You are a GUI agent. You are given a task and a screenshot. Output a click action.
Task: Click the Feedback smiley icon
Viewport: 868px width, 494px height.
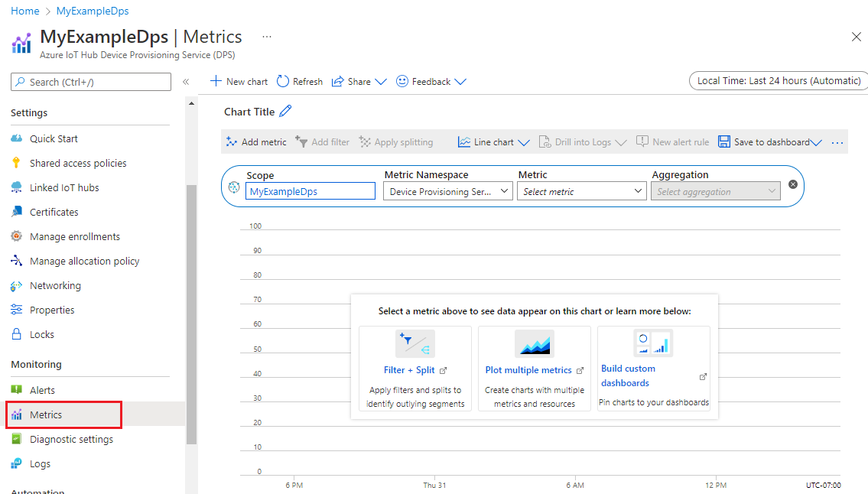click(403, 81)
